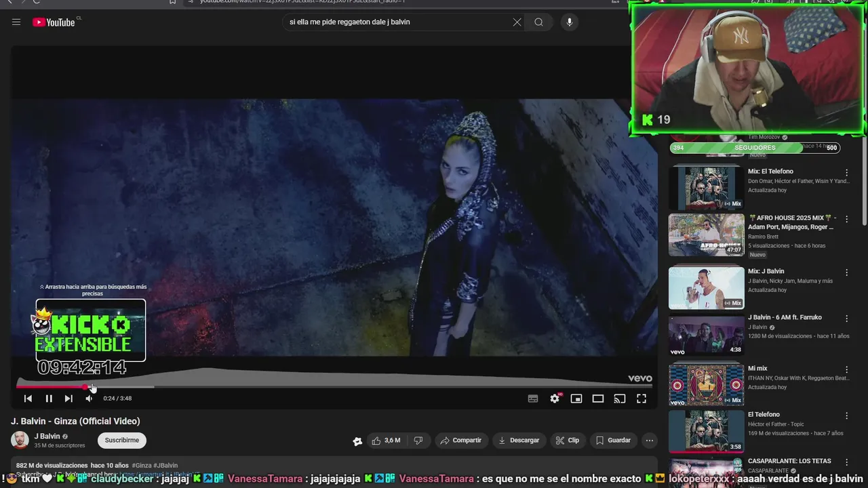Click the sparkle icon beside the like button
The image size is (868, 488).
pos(357,441)
